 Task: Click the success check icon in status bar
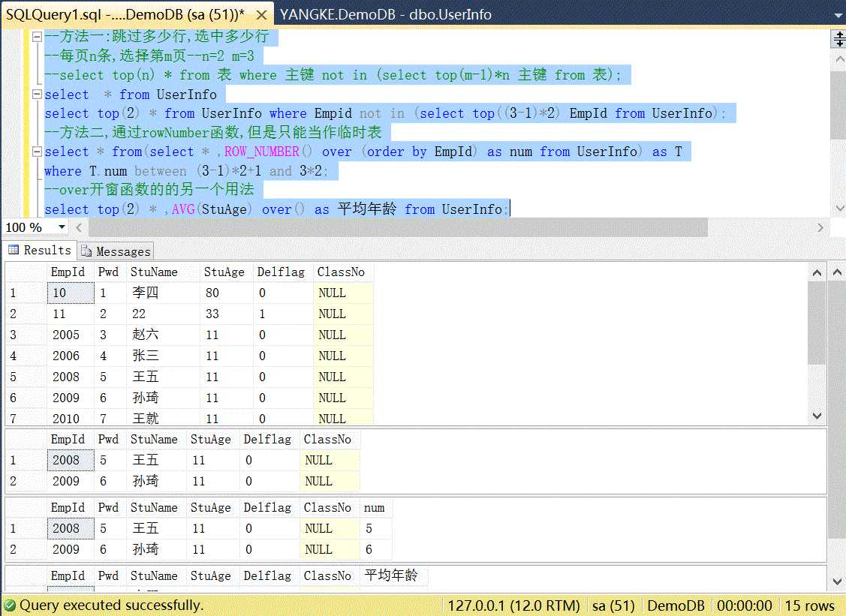tap(11, 605)
